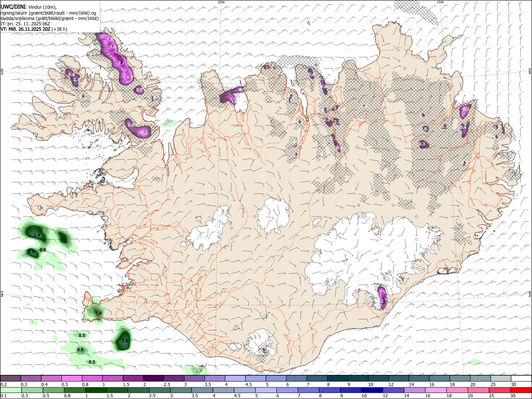The image size is (532, 399).
Task: Click the 15W longitude label at the top
Action: [440, 2]
